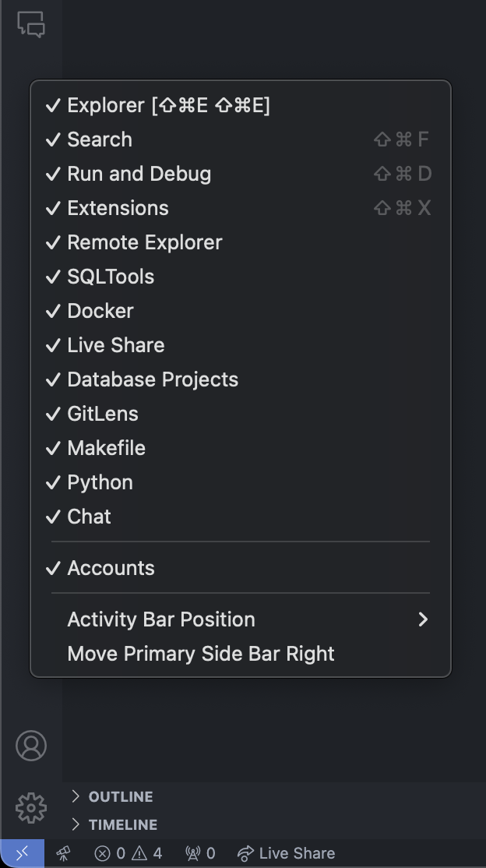This screenshot has height=868, width=486.
Task: Toggle the Explorer menu entry
Action: pos(241,105)
